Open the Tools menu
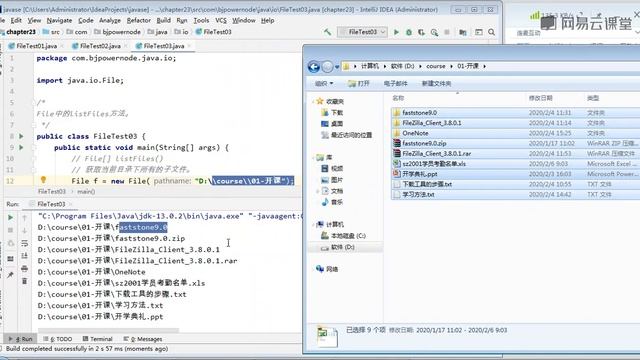Image resolution: width=640 pixels, height=360 pixels. [201, 20]
